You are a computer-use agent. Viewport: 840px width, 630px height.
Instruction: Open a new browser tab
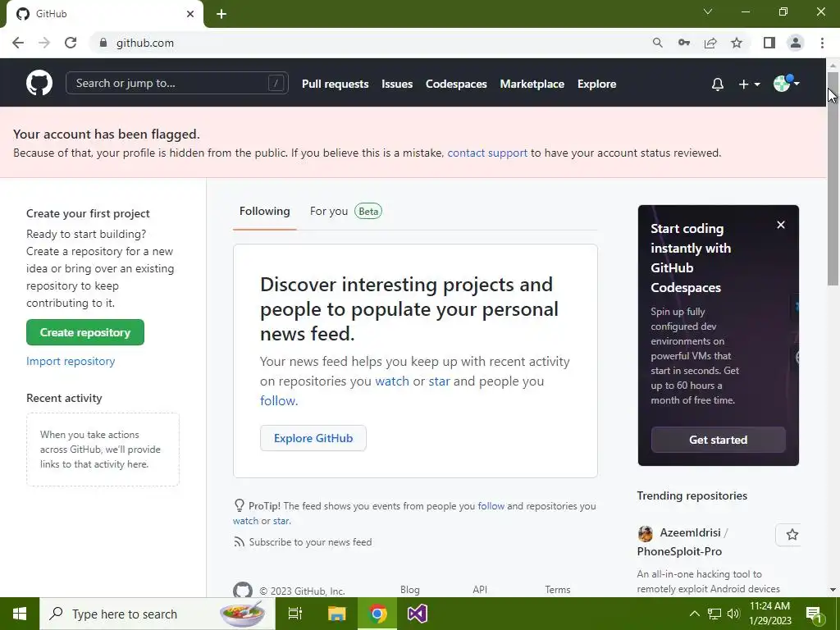(221, 14)
